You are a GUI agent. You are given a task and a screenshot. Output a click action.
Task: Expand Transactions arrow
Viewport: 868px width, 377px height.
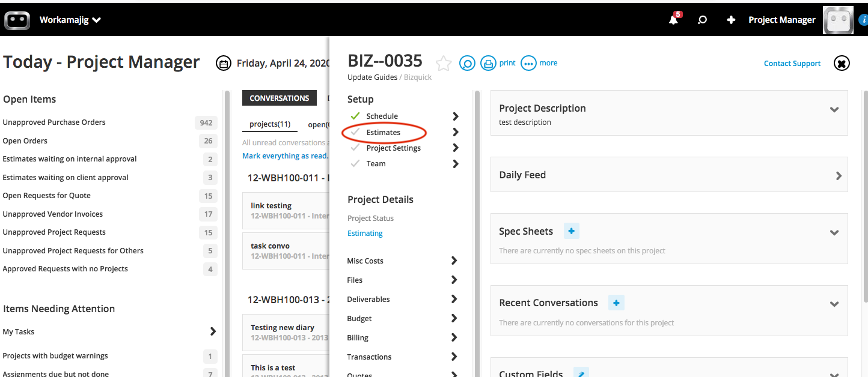(x=454, y=357)
